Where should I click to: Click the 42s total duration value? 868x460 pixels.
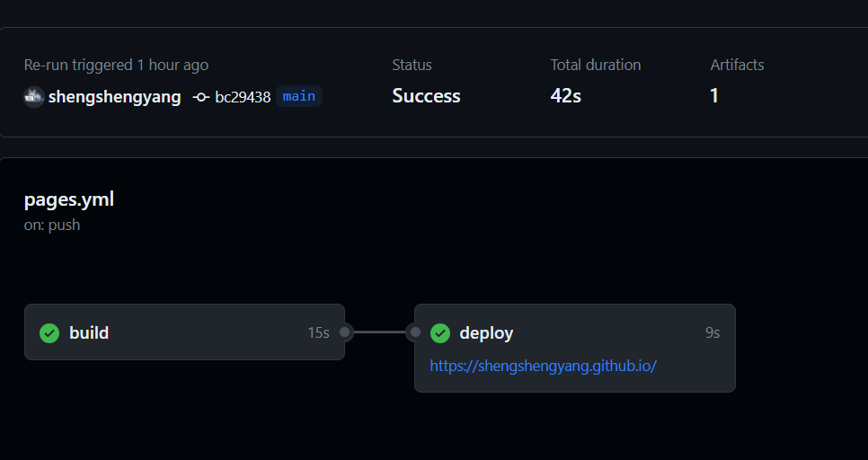coord(566,96)
